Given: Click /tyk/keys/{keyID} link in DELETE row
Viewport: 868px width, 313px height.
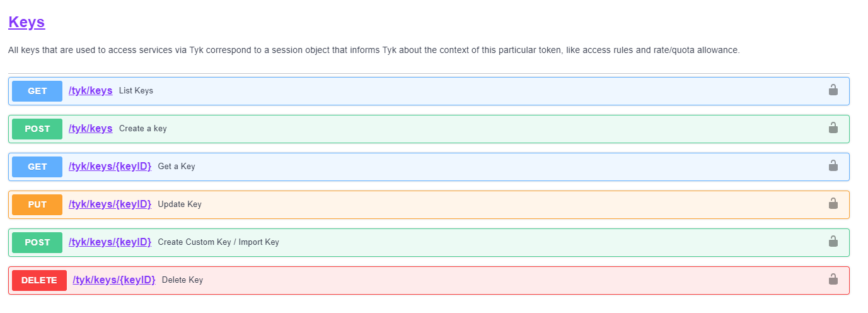Looking at the screenshot, I should 113,280.
